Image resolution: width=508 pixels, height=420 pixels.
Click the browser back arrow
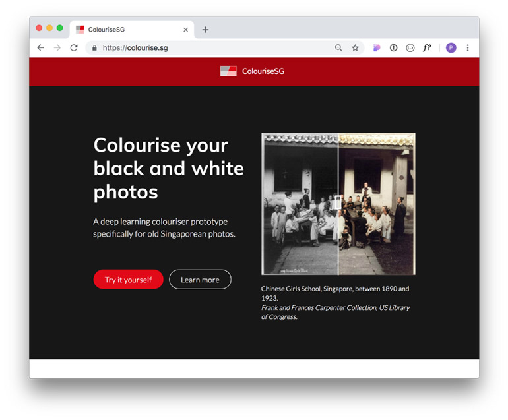tap(40, 48)
